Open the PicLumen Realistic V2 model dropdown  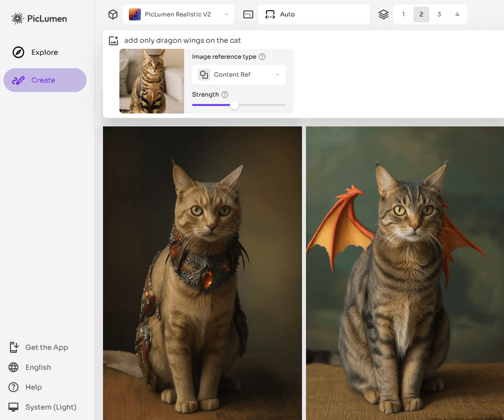coord(178,14)
